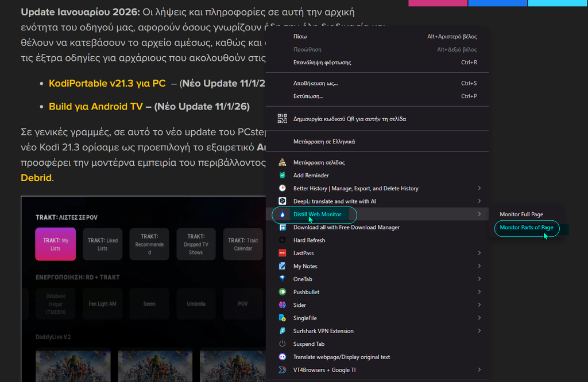
Task: Expand the Better History submenu arrow
Action: click(479, 188)
